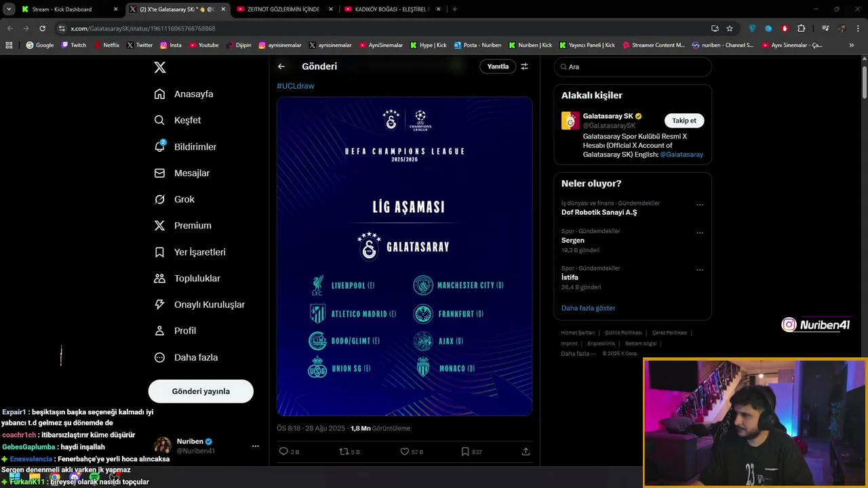The width and height of the screenshot is (868, 488).
Task: Share the post with share icon
Action: [526, 451]
